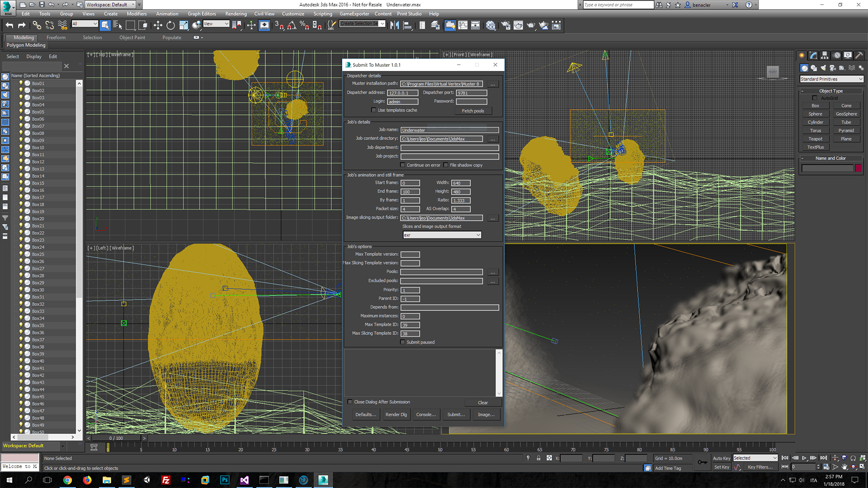This screenshot has width=868, height=488.
Task: Click the Play Animation button
Action: [x=804, y=458]
